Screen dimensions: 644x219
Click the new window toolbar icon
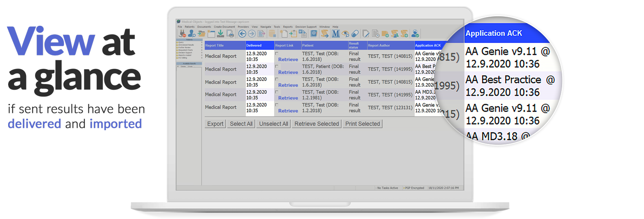(211, 33)
